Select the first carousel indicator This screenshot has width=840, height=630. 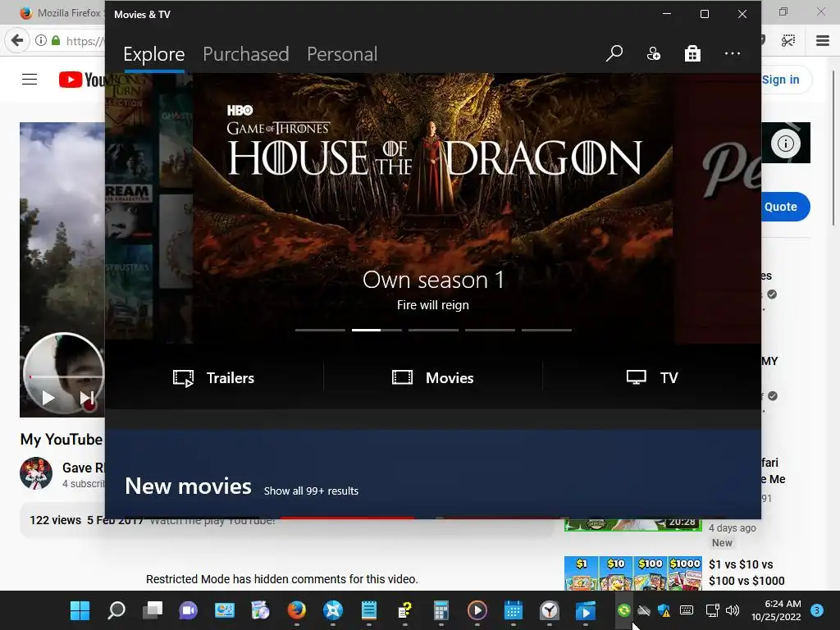tap(320, 330)
